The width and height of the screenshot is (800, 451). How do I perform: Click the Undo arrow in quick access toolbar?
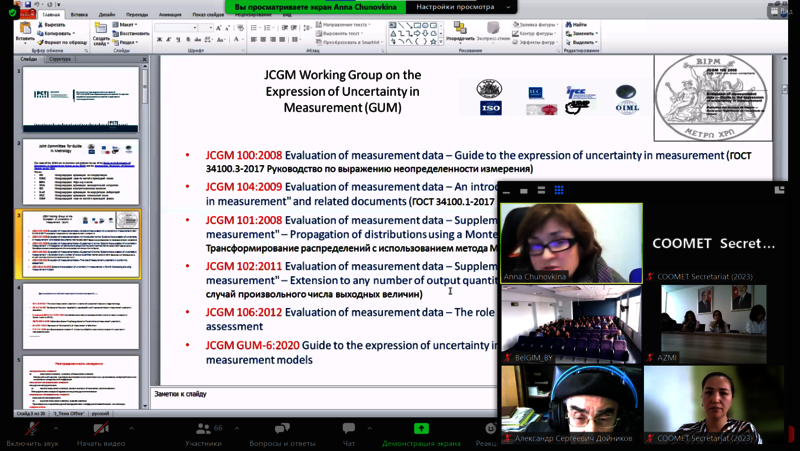[37, 4]
